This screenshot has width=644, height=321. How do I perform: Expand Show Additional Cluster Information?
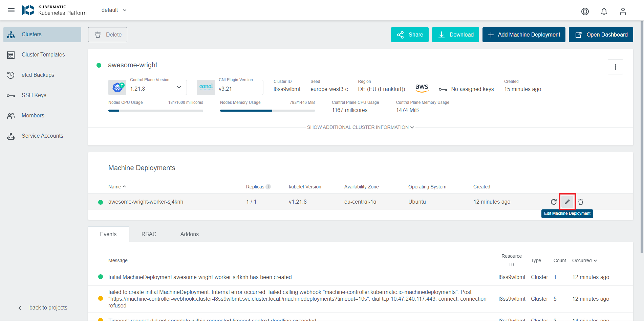tap(360, 127)
